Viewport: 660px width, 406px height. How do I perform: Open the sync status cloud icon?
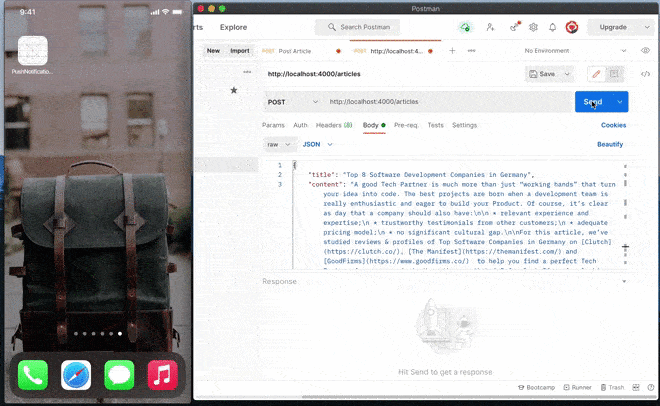pyautogui.click(x=465, y=27)
